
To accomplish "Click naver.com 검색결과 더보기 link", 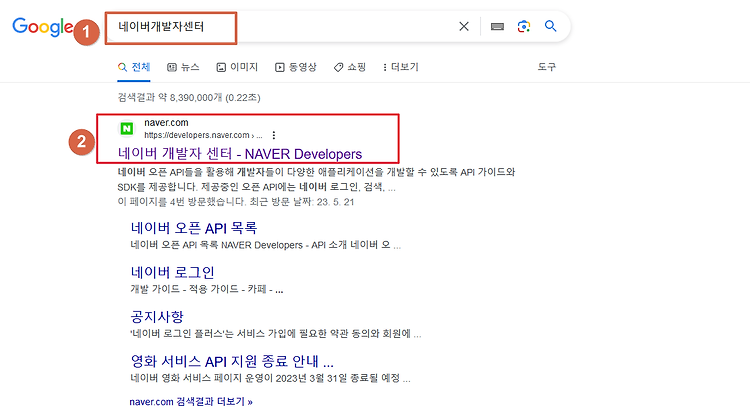I will pyautogui.click(x=191, y=402).
